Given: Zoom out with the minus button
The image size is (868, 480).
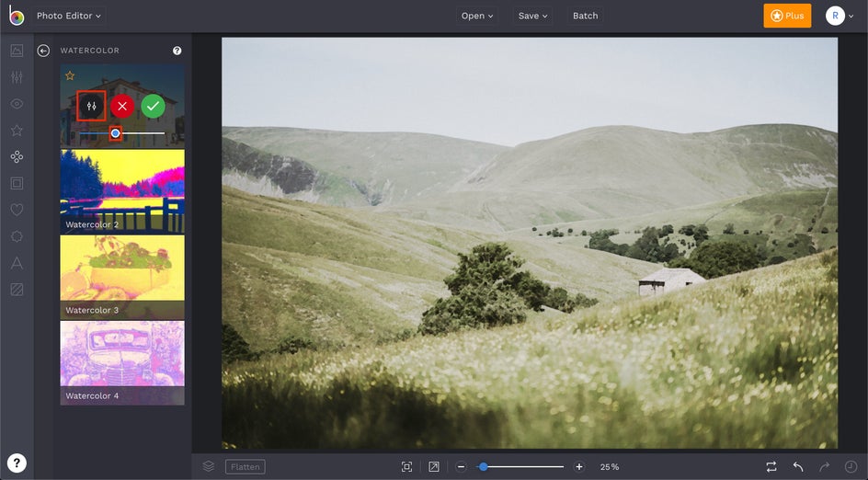Looking at the screenshot, I should click(x=462, y=467).
